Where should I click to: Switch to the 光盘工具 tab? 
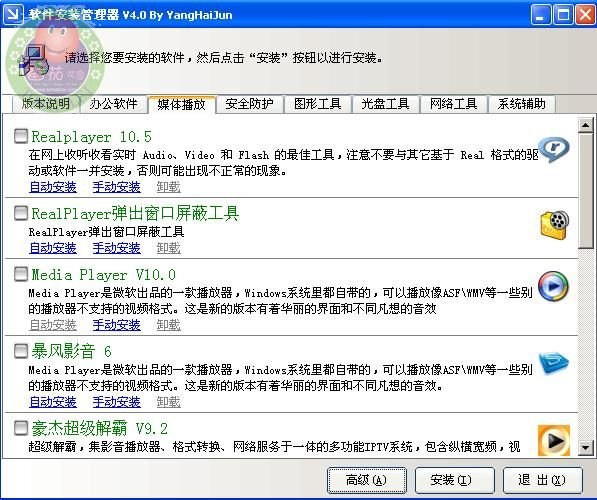coord(385,104)
